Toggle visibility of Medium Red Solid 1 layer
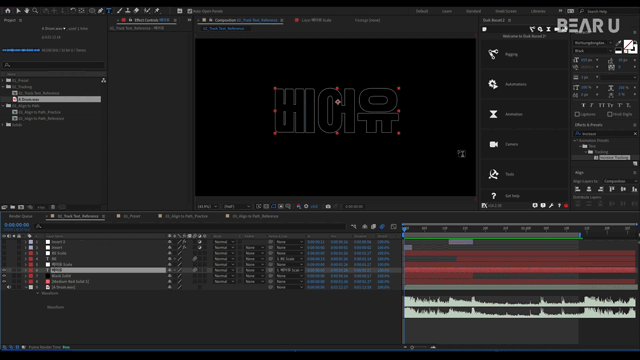Image resolution: width=640 pixels, height=360 pixels. pos(4,282)
